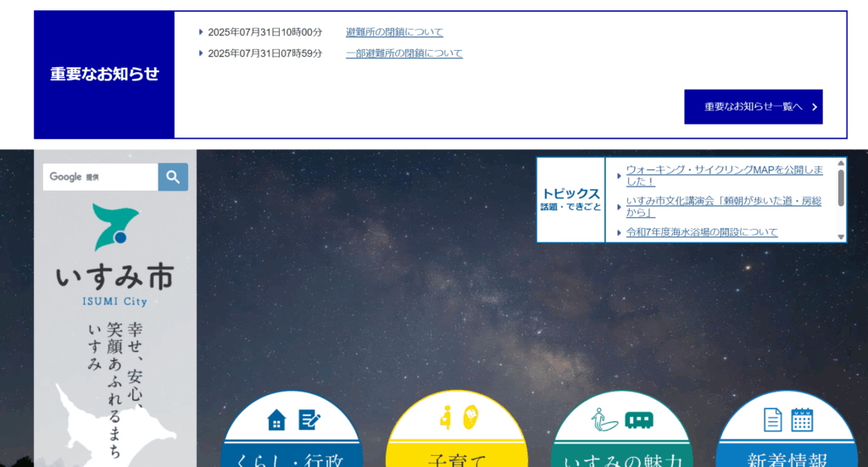Click the chevron arrow on 重要なお知らせ一覧へ
868x467 pixels.
click(x=815, y=107)
